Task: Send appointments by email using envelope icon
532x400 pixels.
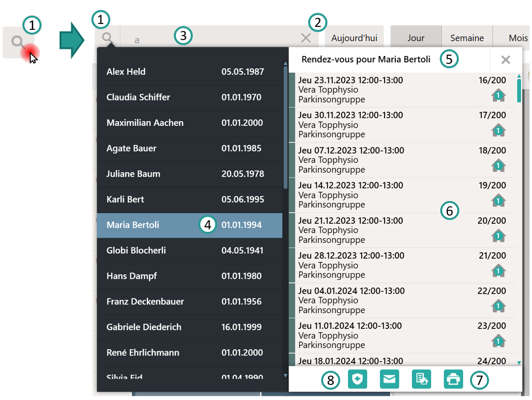Action: [389, 379]
